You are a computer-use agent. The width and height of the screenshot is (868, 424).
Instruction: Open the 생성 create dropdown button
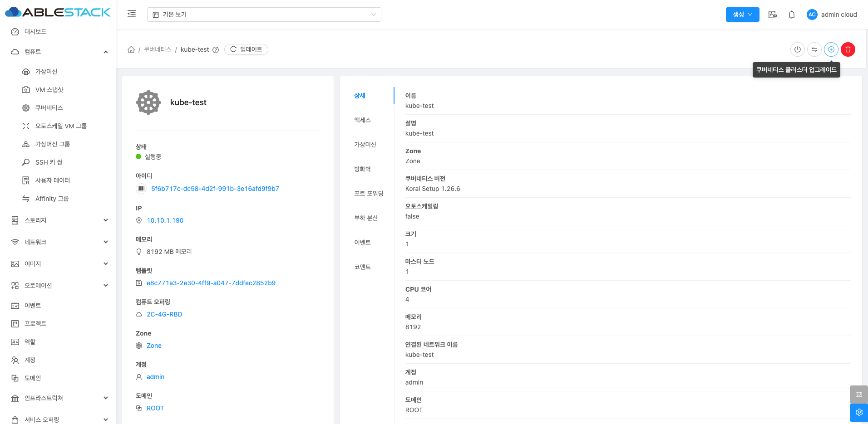tap(742, 15)
